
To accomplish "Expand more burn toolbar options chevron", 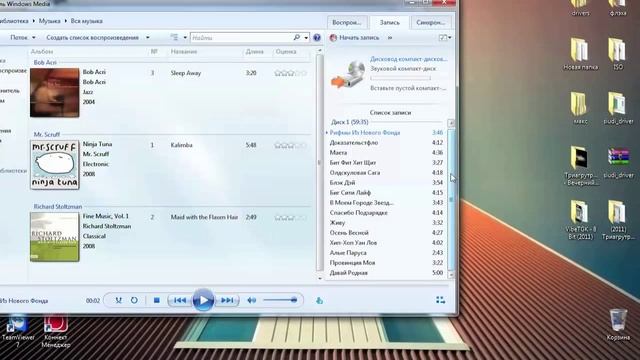I will 390,38.
